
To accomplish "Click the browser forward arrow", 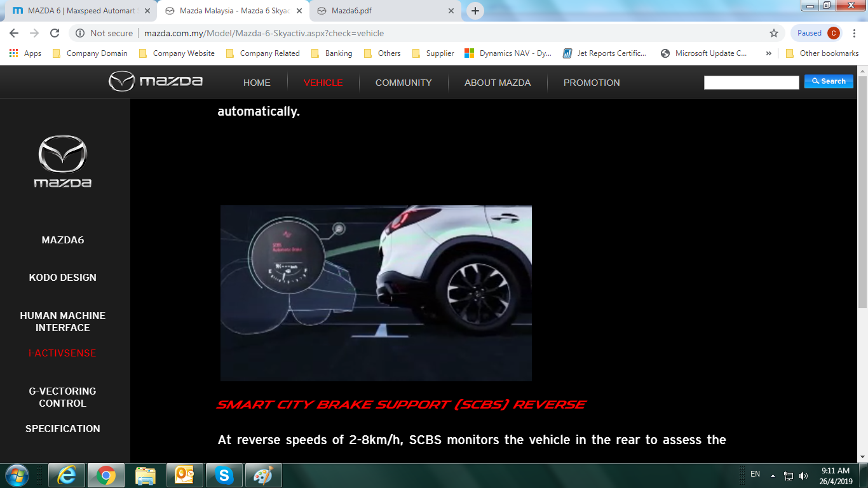I will click(34, 33).
